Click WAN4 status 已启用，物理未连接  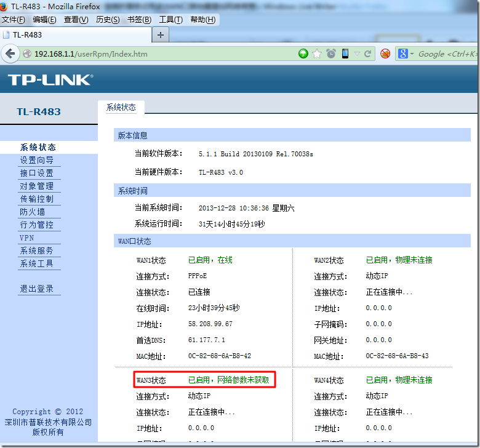(x=399, y=380)
